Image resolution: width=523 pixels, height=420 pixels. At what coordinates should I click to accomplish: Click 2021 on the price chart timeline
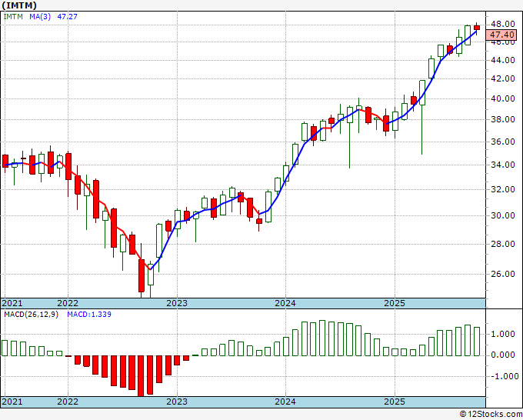[x=12, y=303]
